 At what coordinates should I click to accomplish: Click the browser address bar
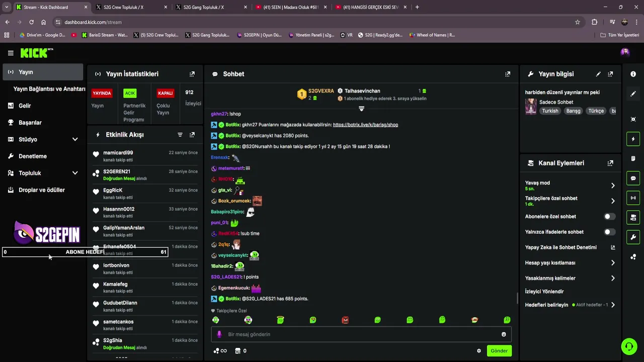[317, 22]
